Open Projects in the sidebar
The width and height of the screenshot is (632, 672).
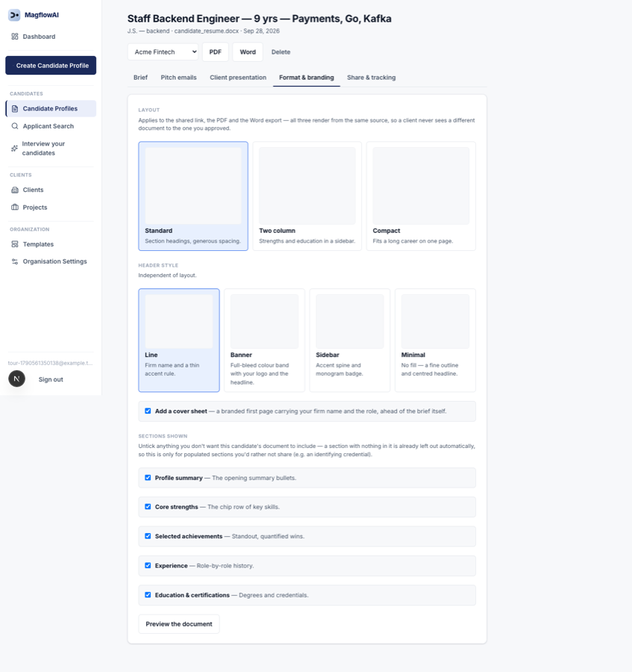click(51, 208)
